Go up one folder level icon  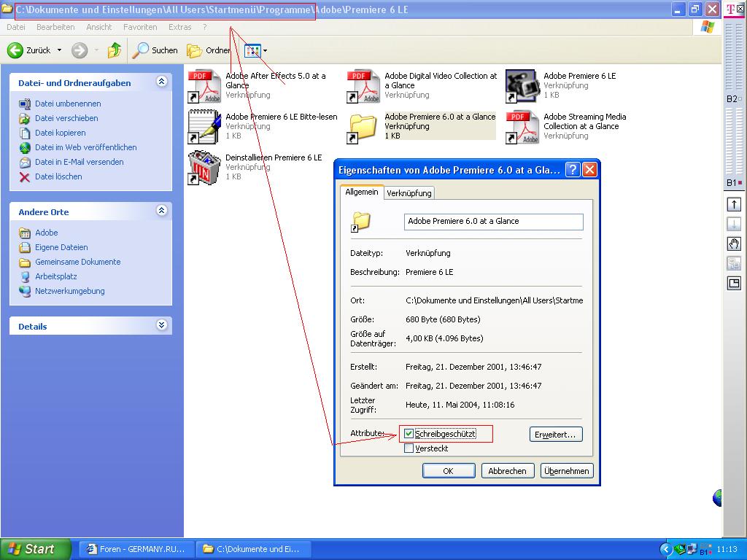pos(115,50)
